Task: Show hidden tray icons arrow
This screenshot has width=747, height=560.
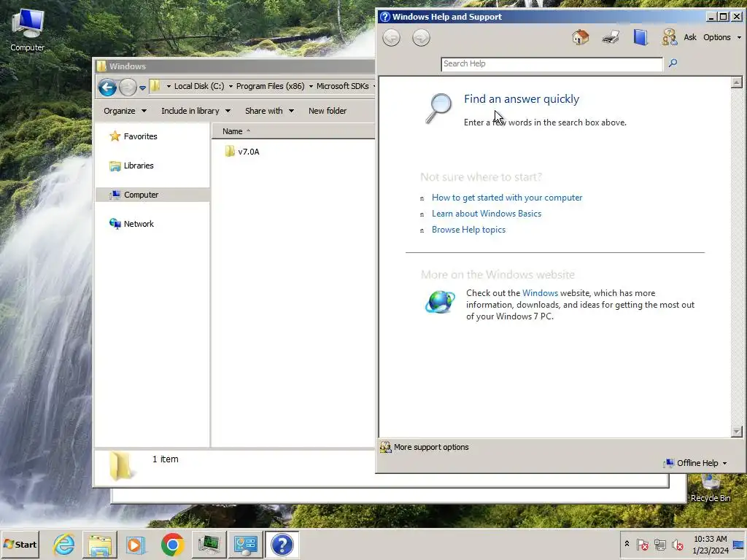Action: (x=627, y=544)
